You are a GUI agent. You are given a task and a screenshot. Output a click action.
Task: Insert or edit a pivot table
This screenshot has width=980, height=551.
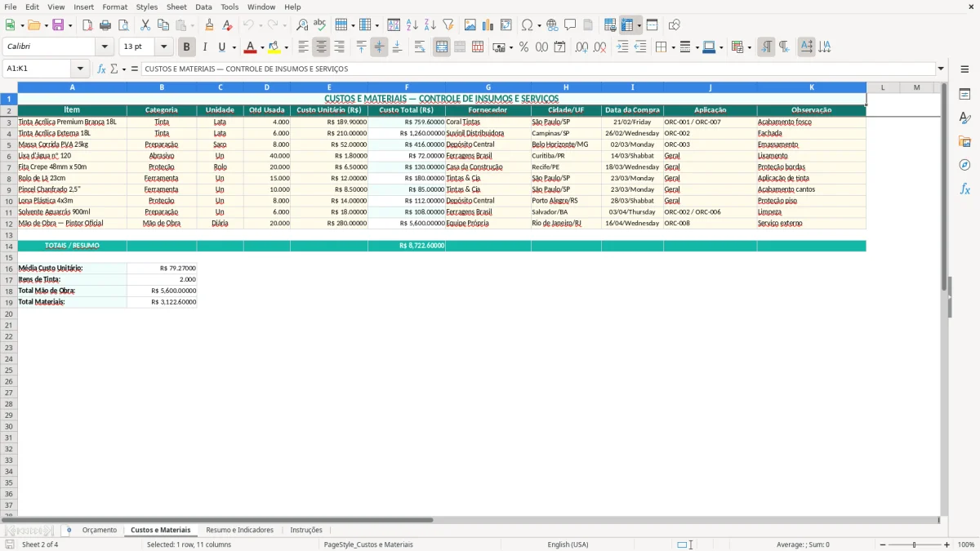click(506, 25)
